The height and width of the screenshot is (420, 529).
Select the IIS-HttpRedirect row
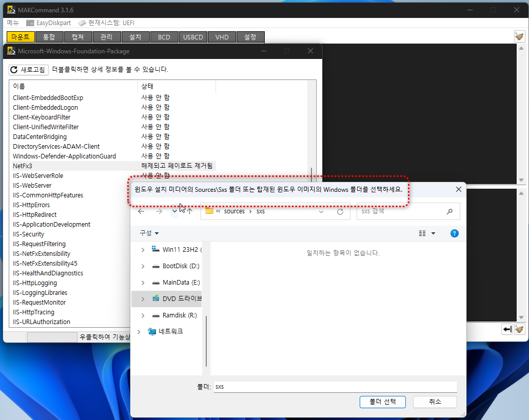click(70, 215)
